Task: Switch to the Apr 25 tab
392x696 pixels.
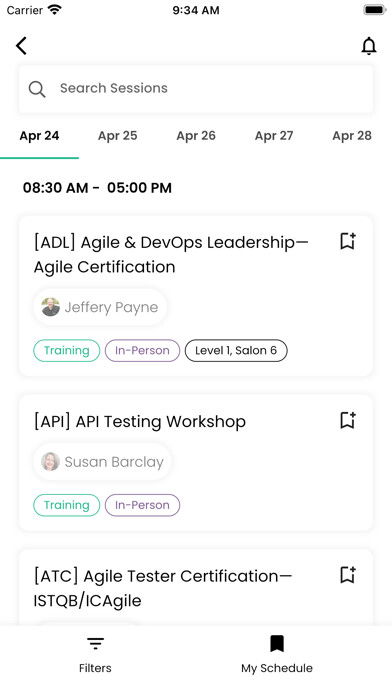Action: (118, 136)
